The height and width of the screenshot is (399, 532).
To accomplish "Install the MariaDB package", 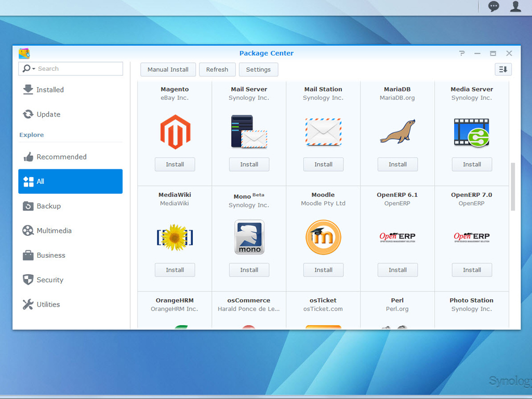I will tap(397, 165).
